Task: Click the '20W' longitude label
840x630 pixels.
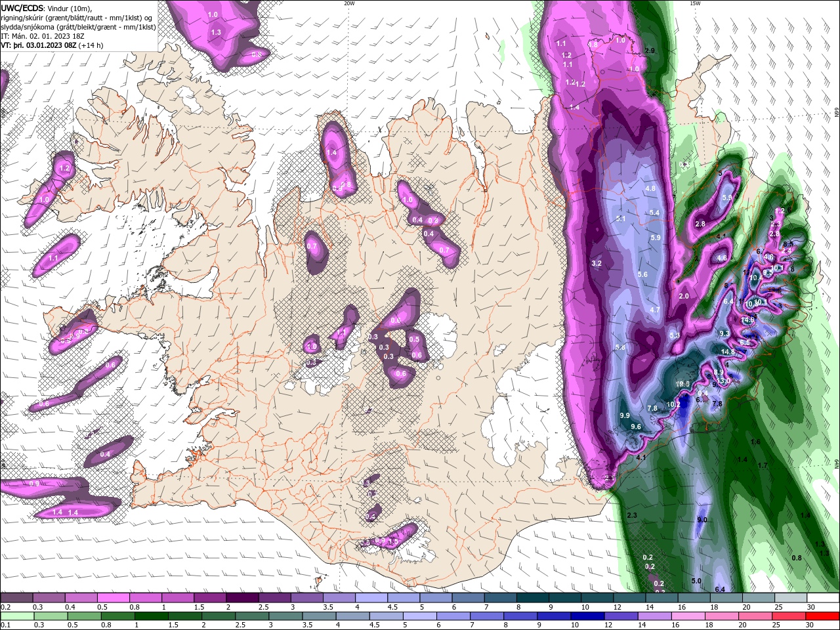Action: click(x=349, y=3)
